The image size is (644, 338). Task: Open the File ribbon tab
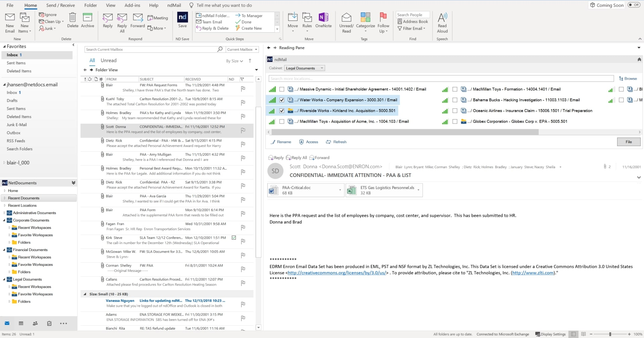coord(10,5)
